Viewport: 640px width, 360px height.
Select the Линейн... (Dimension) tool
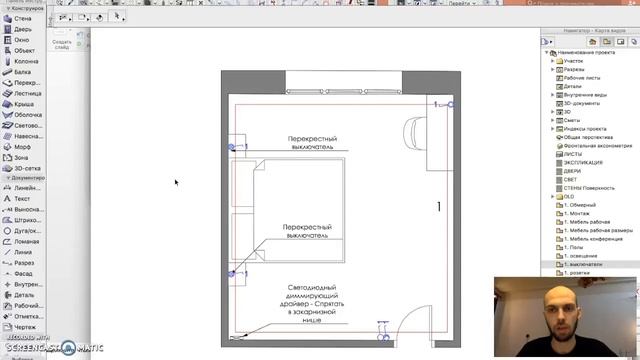pyautogui.click(x=22, y=188)
